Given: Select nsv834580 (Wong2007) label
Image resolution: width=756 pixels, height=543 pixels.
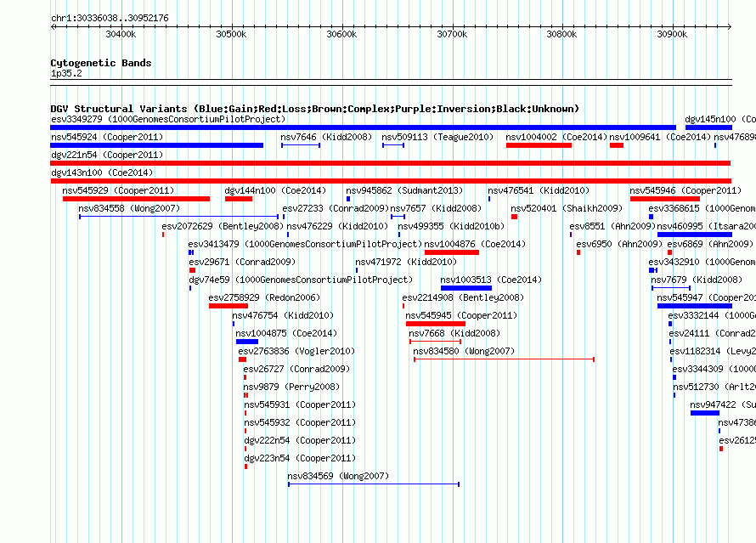Looking at the screenshot, I should click(x=464, y=351).
